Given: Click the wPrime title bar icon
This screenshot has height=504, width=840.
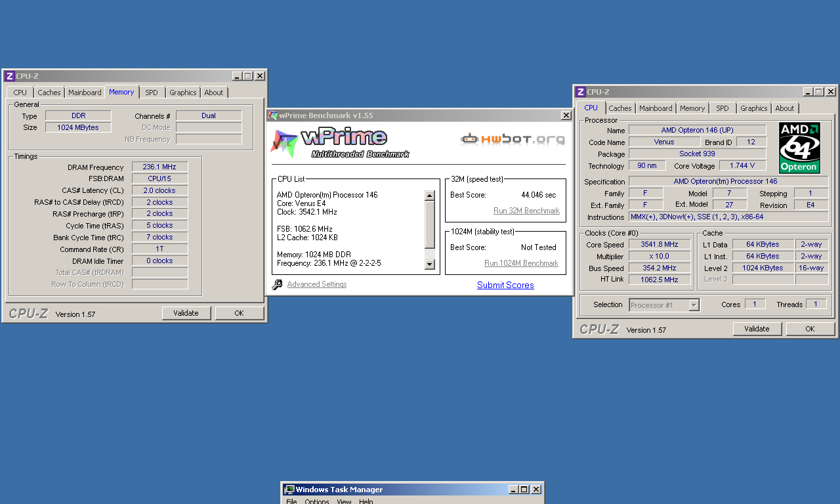Looking at the screenshot, I should (x=273, y=115).
